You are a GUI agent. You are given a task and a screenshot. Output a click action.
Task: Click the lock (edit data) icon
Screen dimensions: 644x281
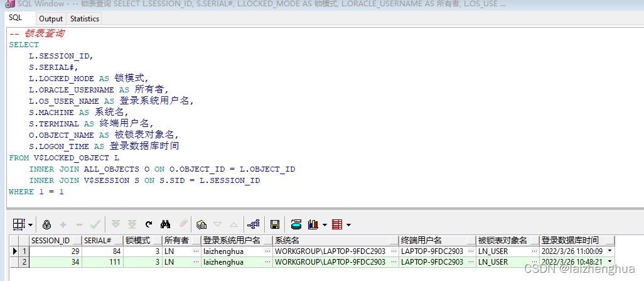(46, 224)
